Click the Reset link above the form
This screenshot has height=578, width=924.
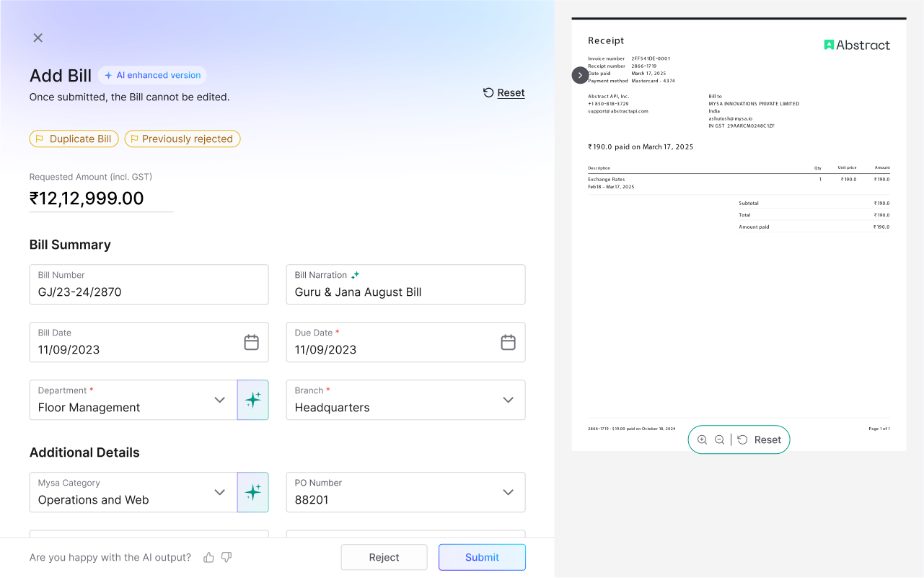[x=503, y=92]
